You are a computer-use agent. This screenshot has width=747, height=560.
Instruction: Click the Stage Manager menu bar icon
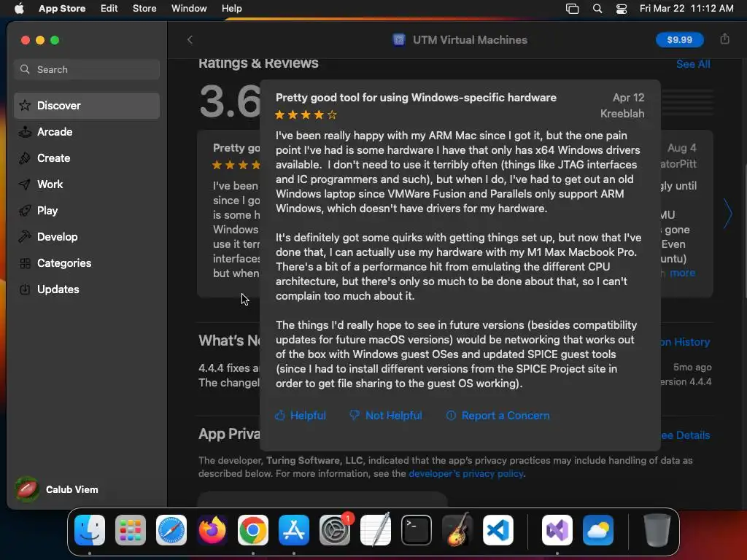(572, 9)
